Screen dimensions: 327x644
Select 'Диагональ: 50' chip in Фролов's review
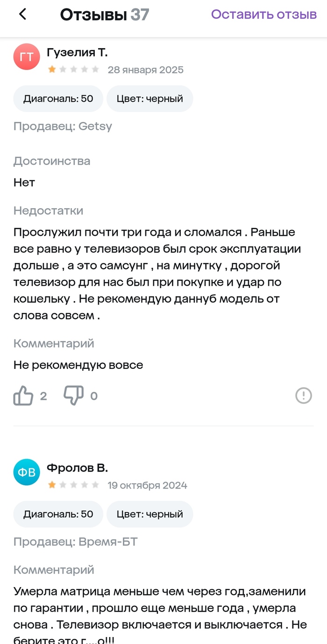58,514
